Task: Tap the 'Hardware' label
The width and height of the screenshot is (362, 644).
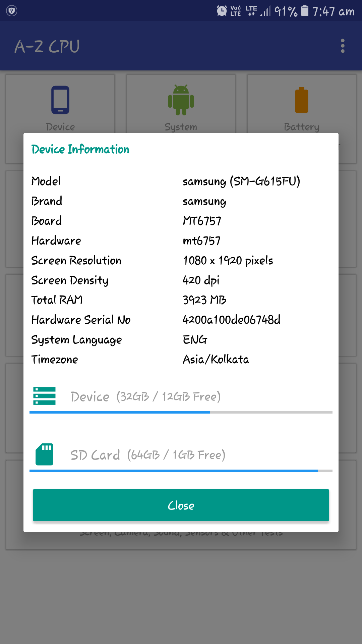Action: click(56, 241)
